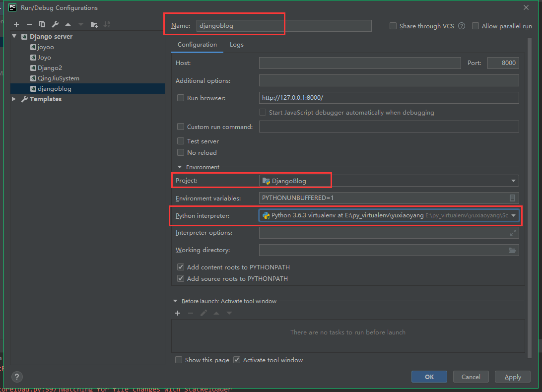Switch to Logs tab
The height and width of the screenshot is (392, 542).
pos(237,45)
